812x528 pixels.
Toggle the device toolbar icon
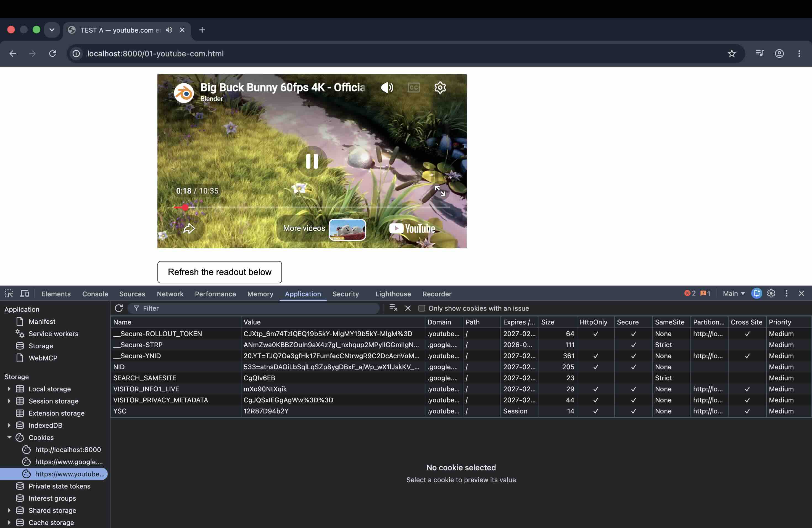click(24, 293)
